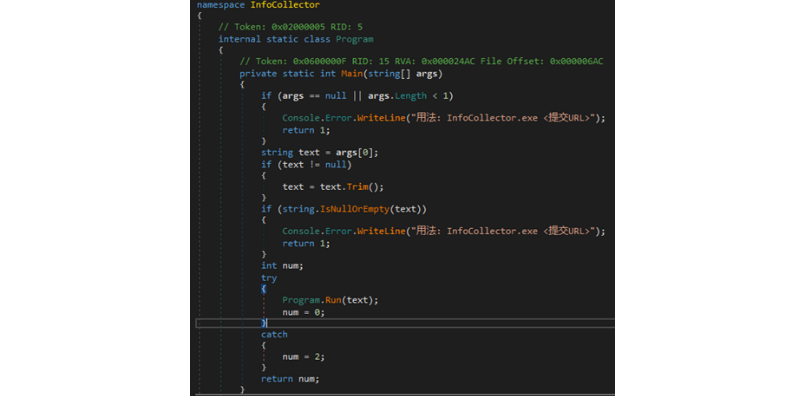Click the 'num = 0;' statement
Screen dimensions: 800x396
[304, 312]
